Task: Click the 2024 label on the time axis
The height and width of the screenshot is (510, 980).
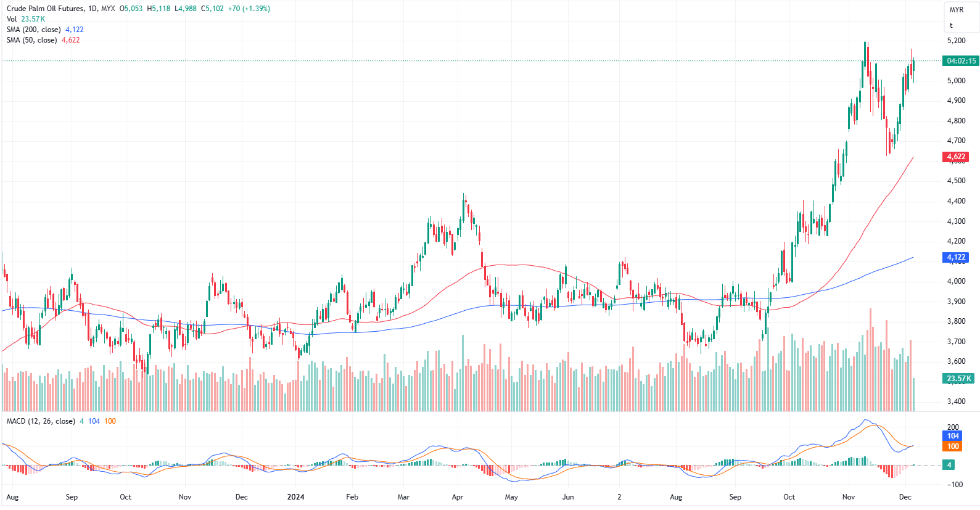Action: [295, 497]
